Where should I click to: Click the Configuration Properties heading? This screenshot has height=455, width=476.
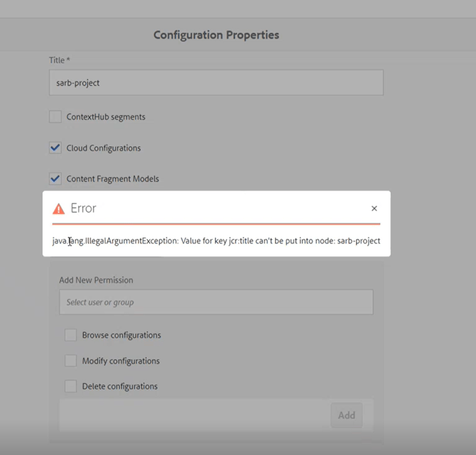click(x=216, y=35)
